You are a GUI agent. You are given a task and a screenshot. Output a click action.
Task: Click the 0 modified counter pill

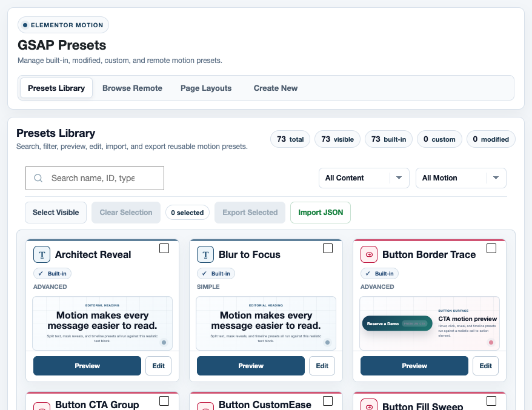pos(491,139)
